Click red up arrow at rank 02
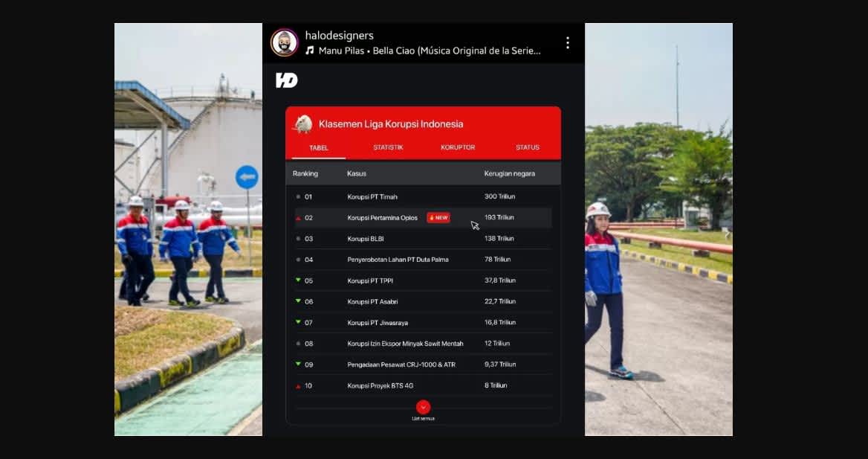 click(x=299, y=219)
